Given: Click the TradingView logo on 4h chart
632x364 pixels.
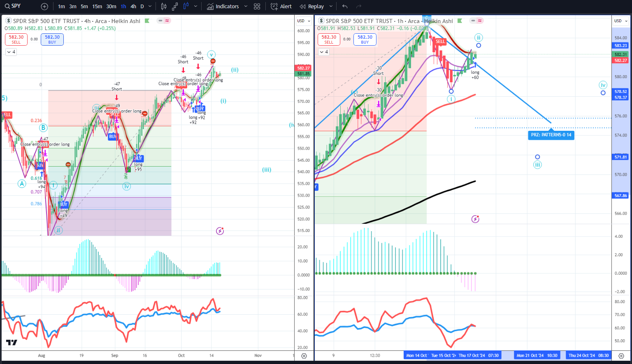Looking at the screenshot, I should [x=12, y=342].
